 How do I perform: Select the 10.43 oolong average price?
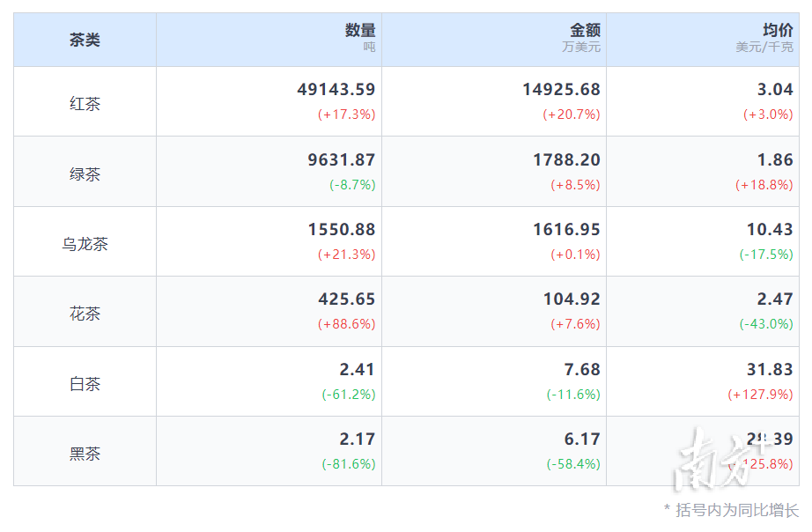click(770, 229)
